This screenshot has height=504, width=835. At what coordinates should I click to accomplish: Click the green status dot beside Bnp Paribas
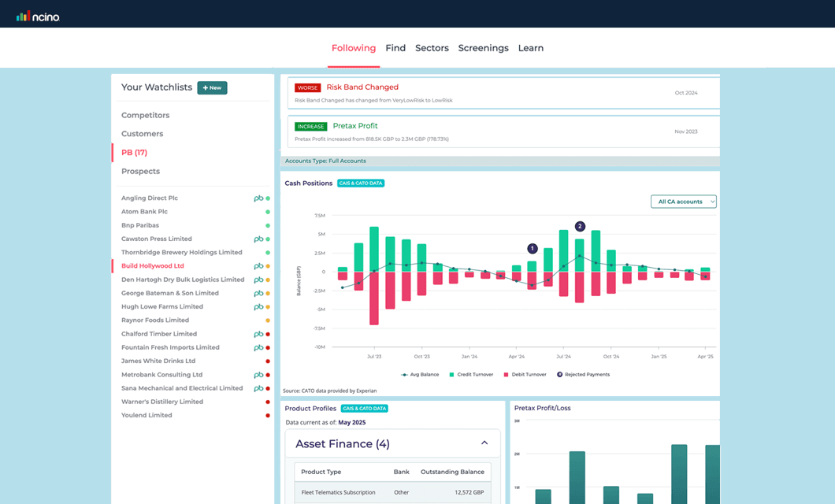point(268,224)
